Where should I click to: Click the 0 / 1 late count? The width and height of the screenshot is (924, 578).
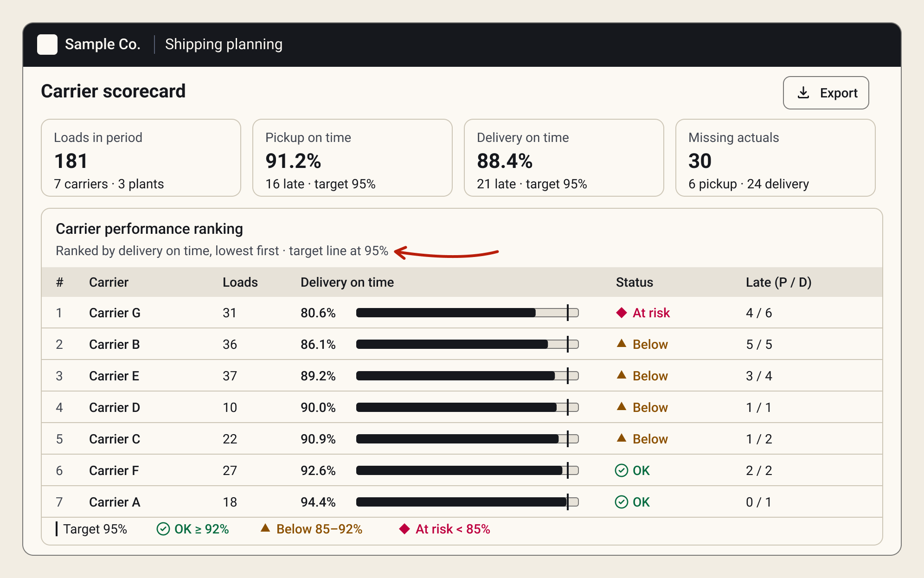pyautogui.click(x=759, y=502)
